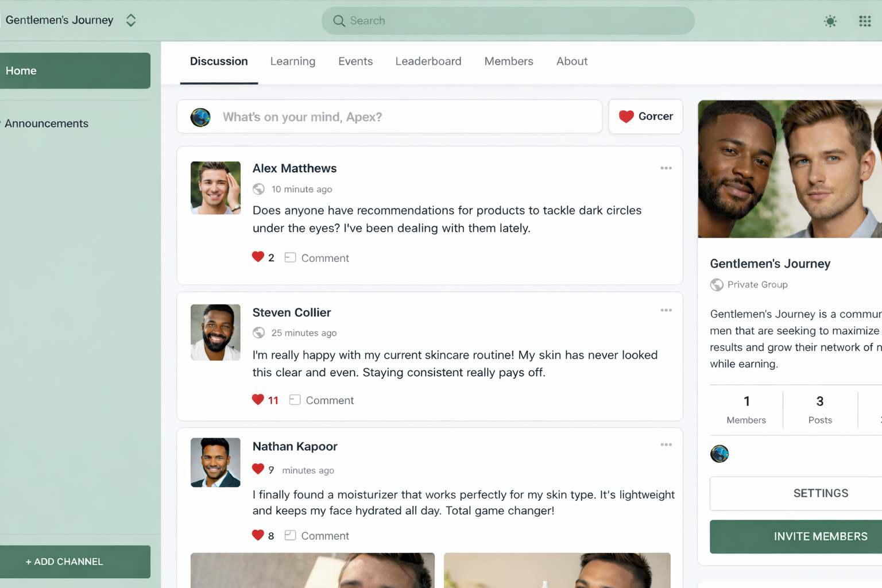Toggle the light/dark theme sun icon

point(830,21)
